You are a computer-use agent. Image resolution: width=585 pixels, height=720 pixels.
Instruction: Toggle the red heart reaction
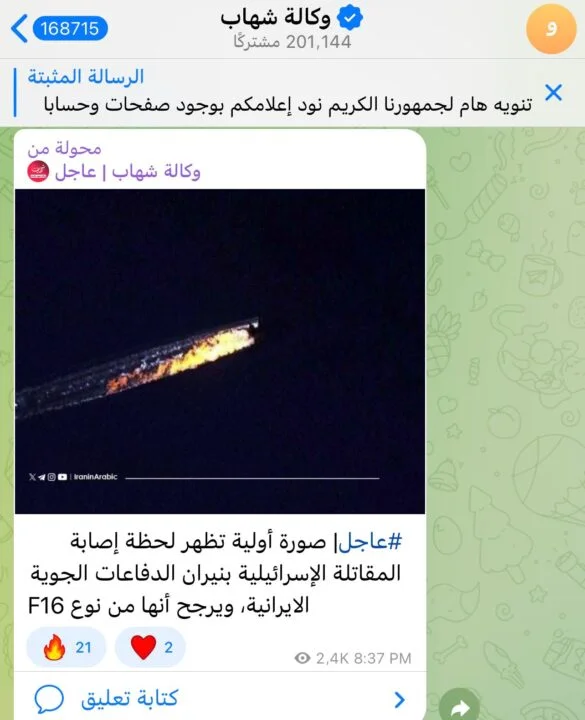click(150, 647)
